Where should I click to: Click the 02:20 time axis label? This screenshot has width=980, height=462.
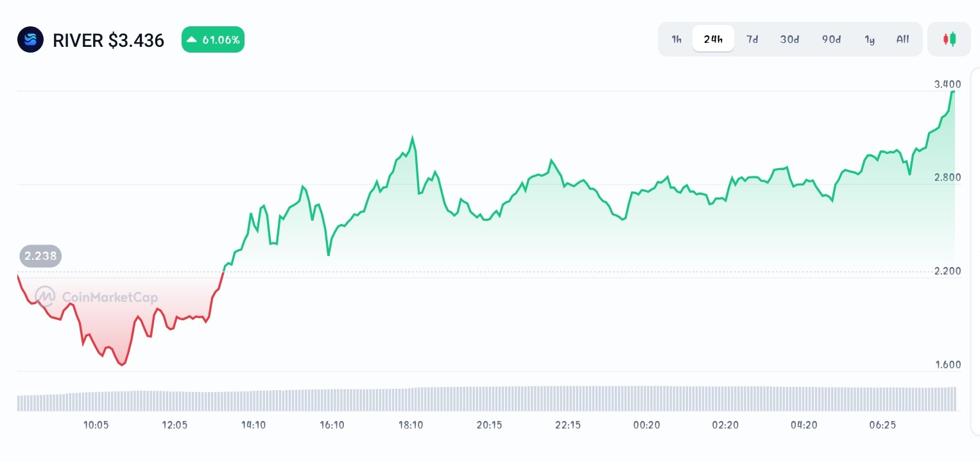tap(725, 425)
